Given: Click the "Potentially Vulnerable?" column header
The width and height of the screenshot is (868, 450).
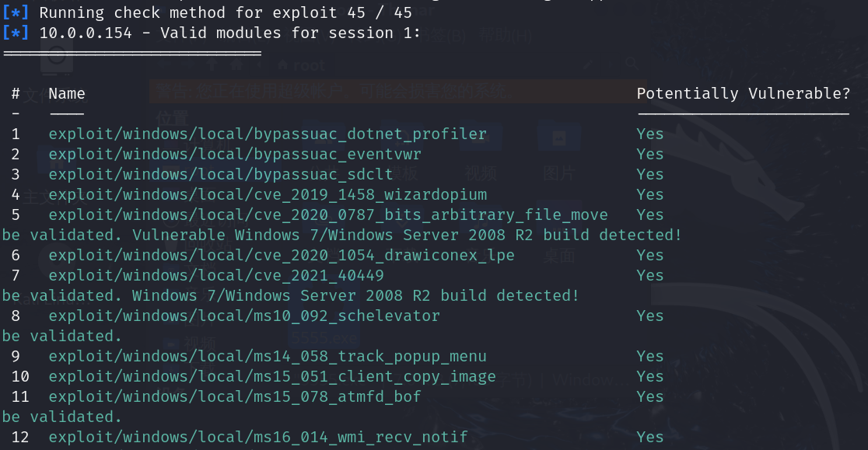Looking at the screenshot, I should tap(743, 93).
